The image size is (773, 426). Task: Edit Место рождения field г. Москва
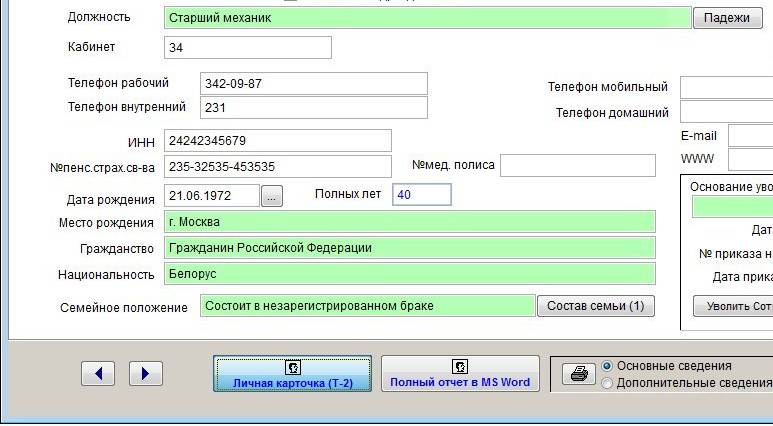[410, 222]
